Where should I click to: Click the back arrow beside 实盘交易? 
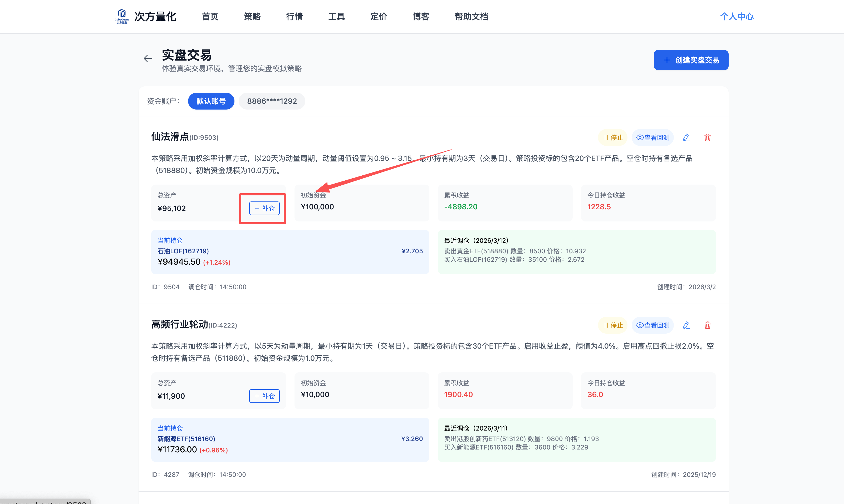click(148, 59)
